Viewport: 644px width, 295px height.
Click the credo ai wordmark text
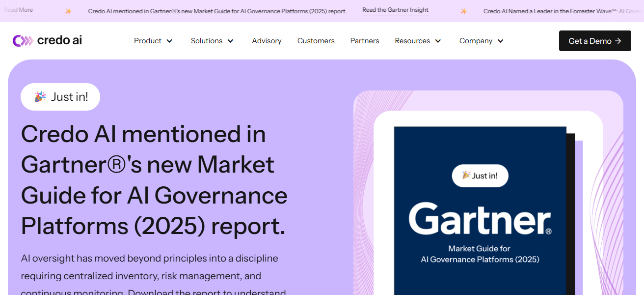click(x=59, y=41)
